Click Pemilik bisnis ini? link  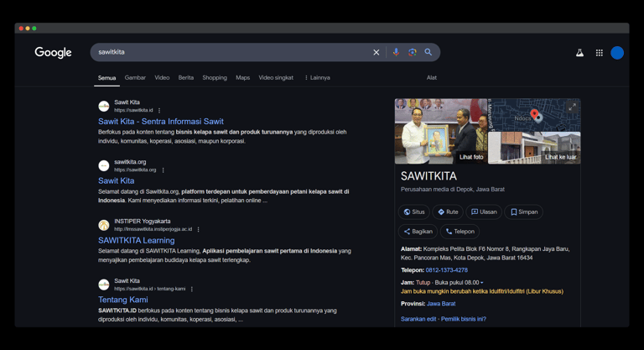[x=463, y=319]
